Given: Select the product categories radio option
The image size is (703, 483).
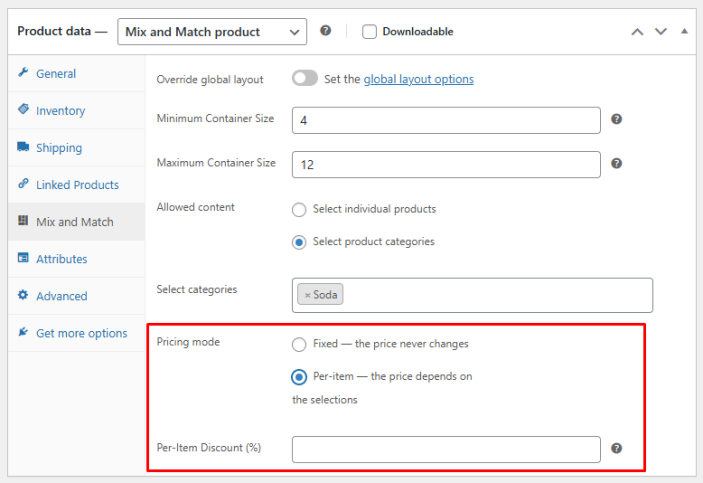Looking at the screenshot, I should [x=299, y=241].
